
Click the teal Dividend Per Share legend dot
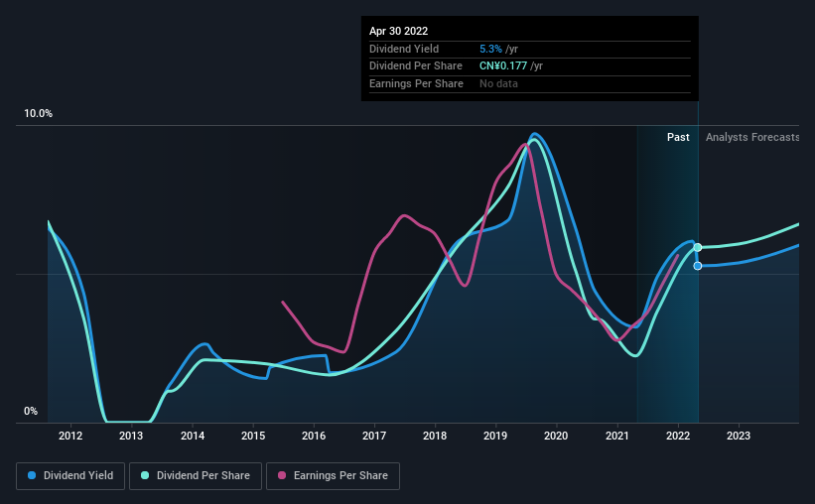pos(145,475)
